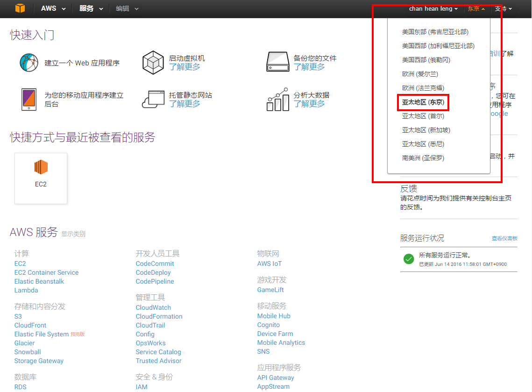
Task: Click 了解更多 under 启动虚拟机
Action: tap(184, 67)
